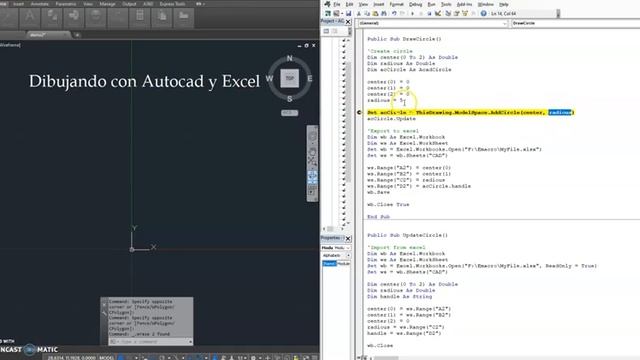Open Find with the binoculars icon
The height and width of the screenshot is (360, 640).
coord(384,13)
